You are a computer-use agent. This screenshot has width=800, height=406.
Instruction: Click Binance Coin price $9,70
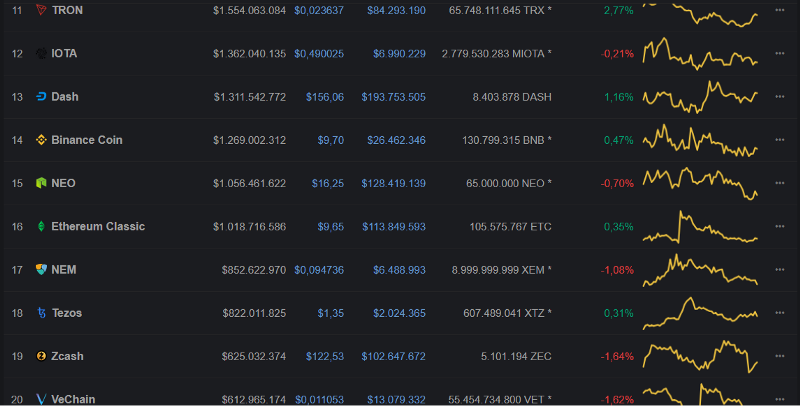point(331,140)
